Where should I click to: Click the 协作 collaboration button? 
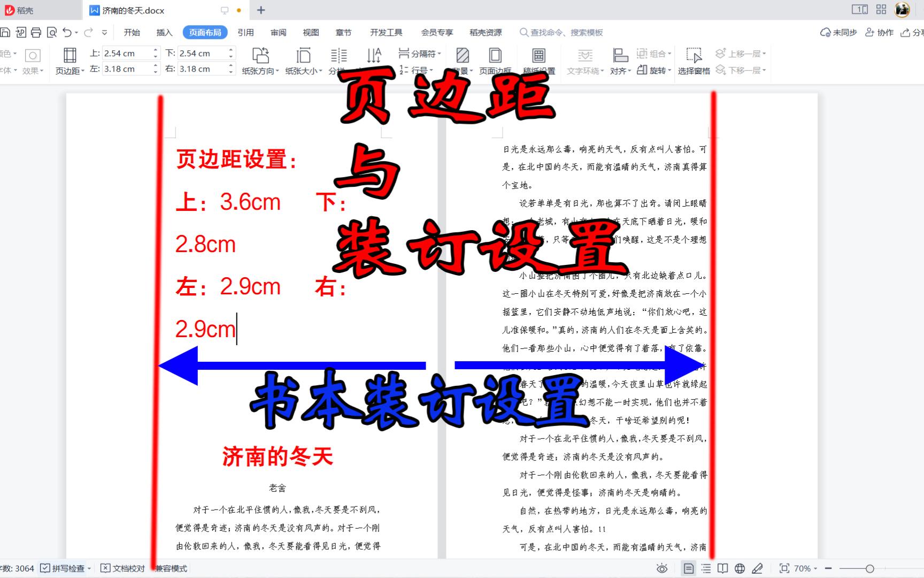880,32
